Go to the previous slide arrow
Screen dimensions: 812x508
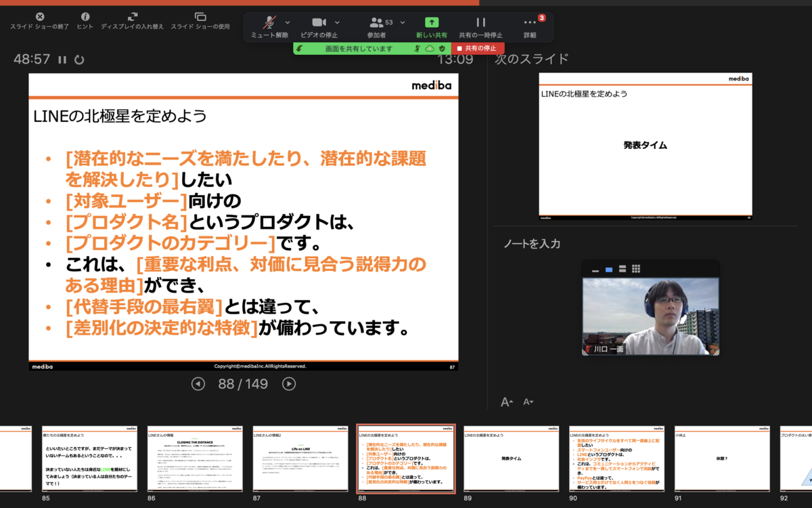(x=198, y=384)
